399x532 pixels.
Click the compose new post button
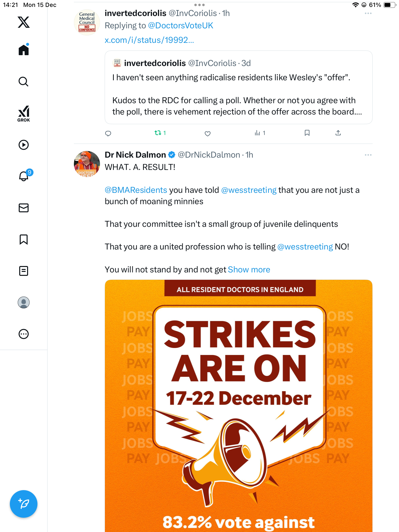[24, 504]
